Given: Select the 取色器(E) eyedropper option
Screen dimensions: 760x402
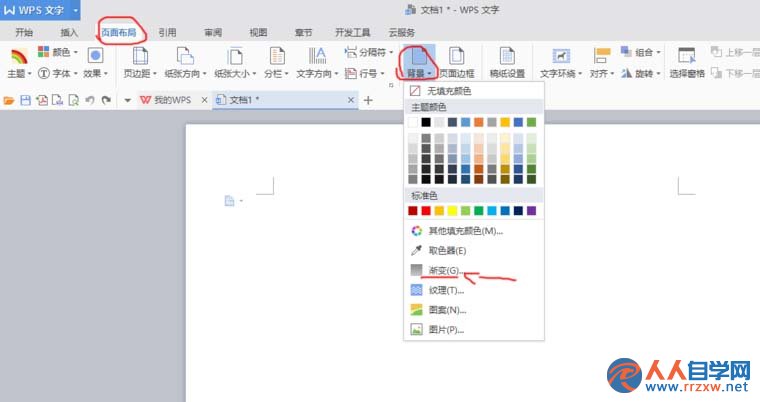Looking at the screenshot, I should point(474,251).
